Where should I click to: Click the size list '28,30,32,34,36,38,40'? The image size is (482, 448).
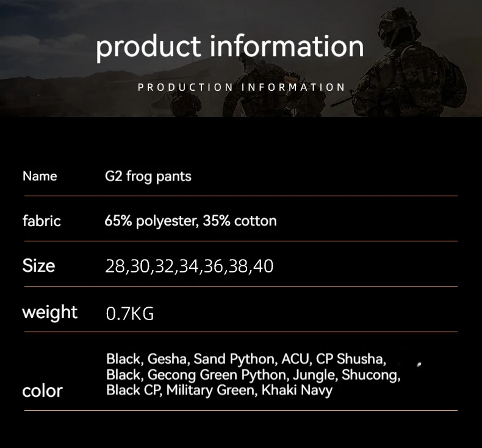(189, 266)
